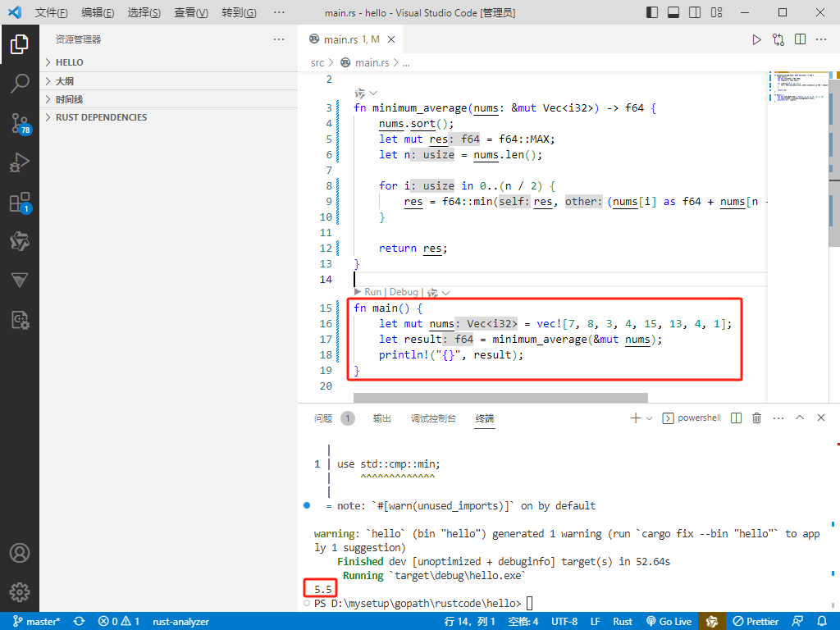Click rust-analyzer status bar item
840x630 pixels.
[x=180, y=622]
